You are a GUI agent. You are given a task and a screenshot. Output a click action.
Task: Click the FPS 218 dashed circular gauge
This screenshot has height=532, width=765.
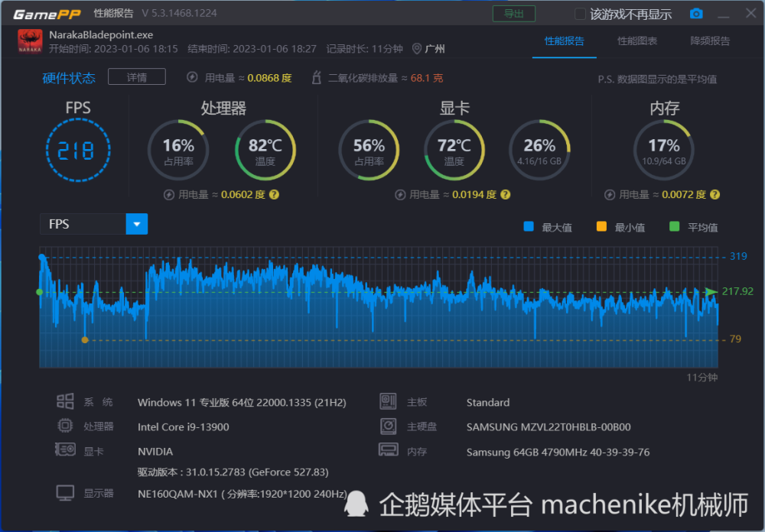pos(78,150)
